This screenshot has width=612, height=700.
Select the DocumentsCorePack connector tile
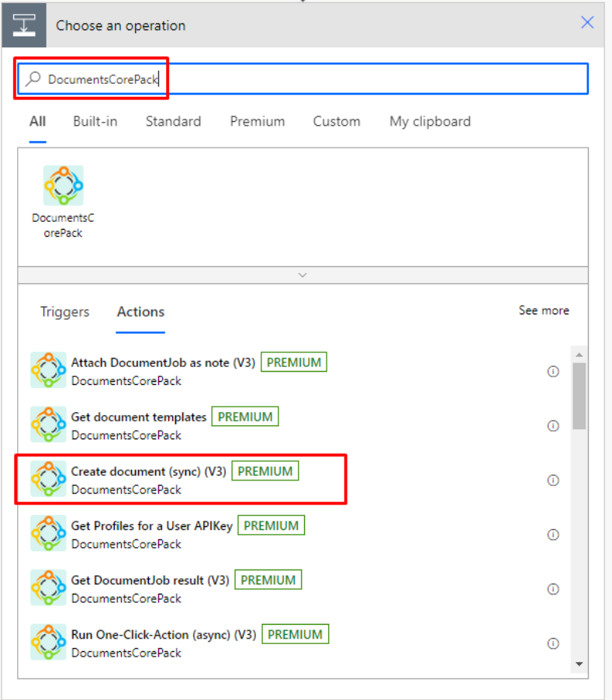pos(64,202)
